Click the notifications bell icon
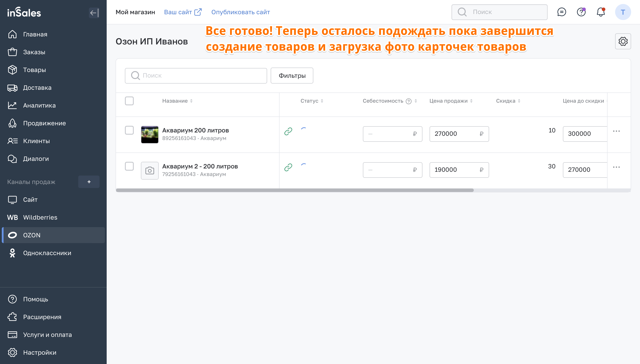Viewport: 640px width, 364px height. [x=600, y=12]
